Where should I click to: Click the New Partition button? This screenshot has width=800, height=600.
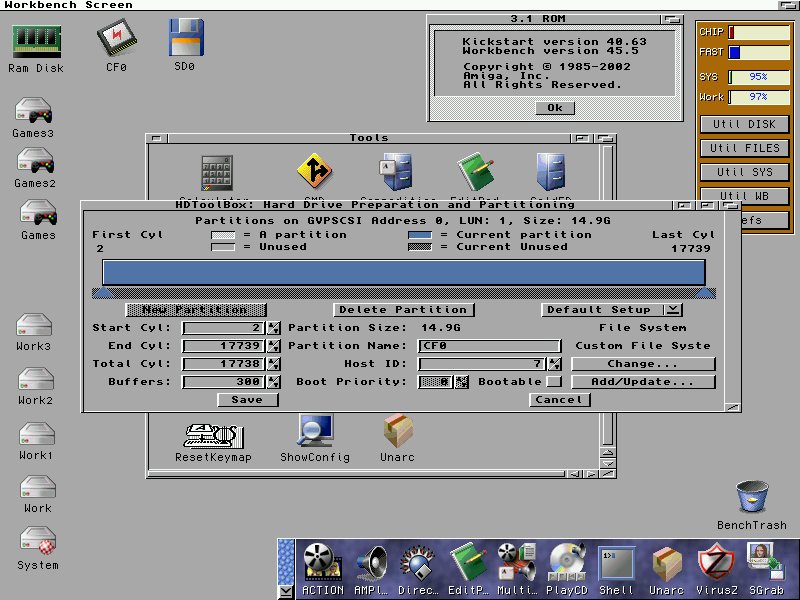(x=196, y=310)
